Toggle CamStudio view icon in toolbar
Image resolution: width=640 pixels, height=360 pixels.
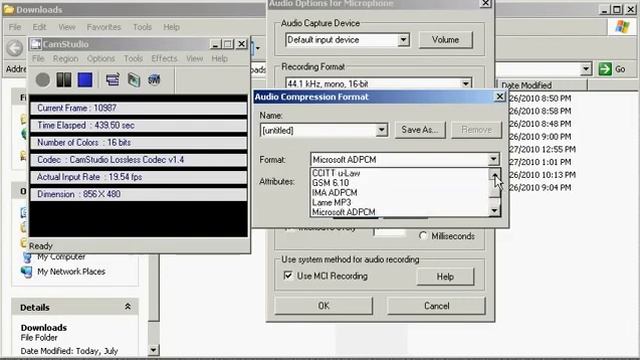113,80
